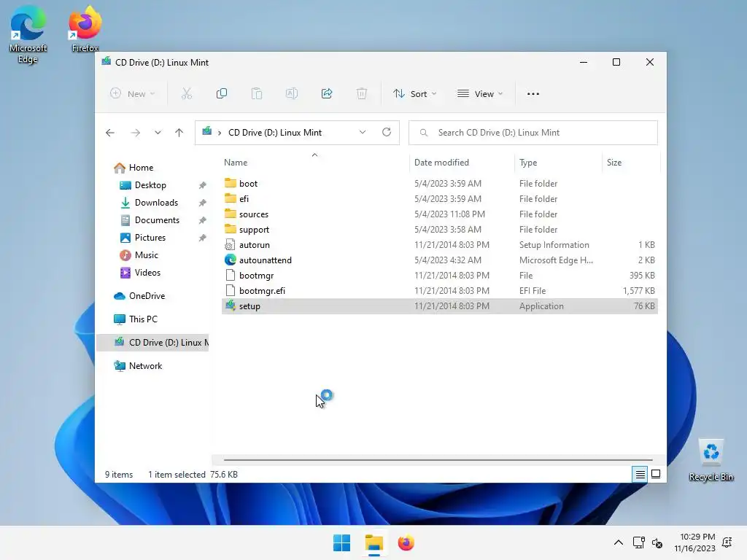Click breadcrumb chevron before CD Drive

coord(220,133)
